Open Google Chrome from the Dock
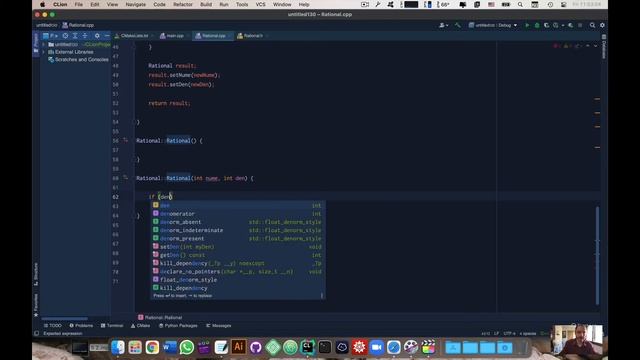The width and height of the screenshot is (640, 360). click(152, 347)
